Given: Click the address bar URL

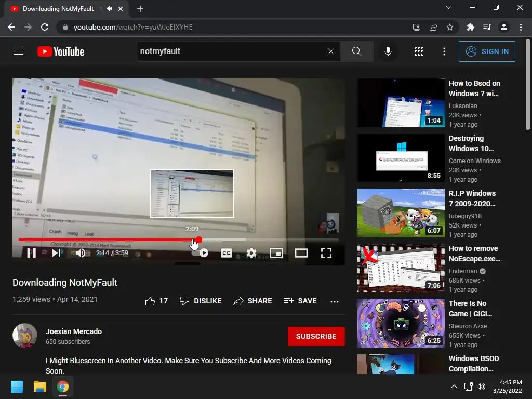Looking at the screenshot, I should tap(133, 27).
